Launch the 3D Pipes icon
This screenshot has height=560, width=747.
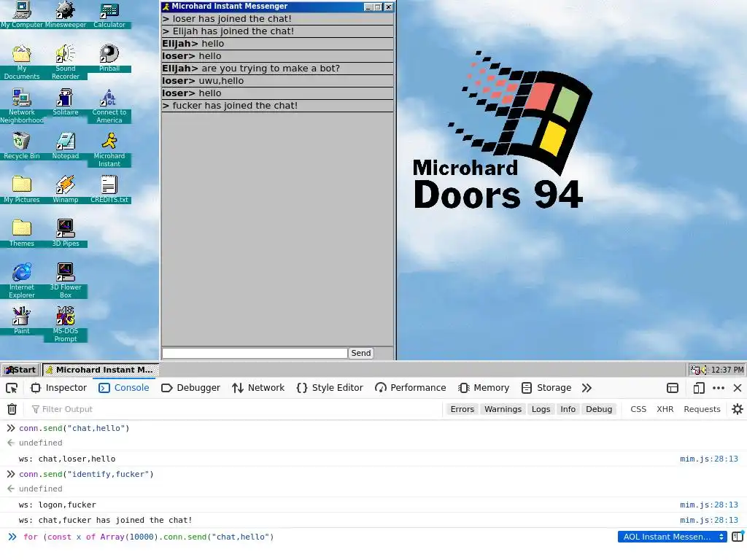[65, 233]
